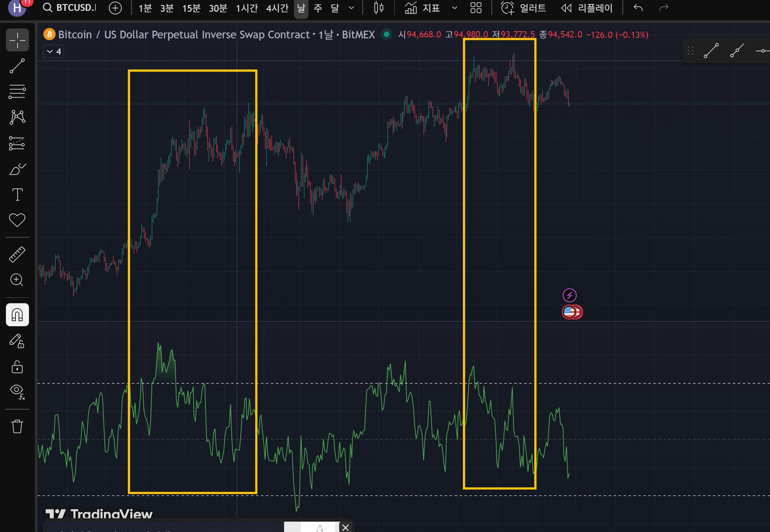
Task: Switch to 1시간 timeframe
Action: point(247,8)
